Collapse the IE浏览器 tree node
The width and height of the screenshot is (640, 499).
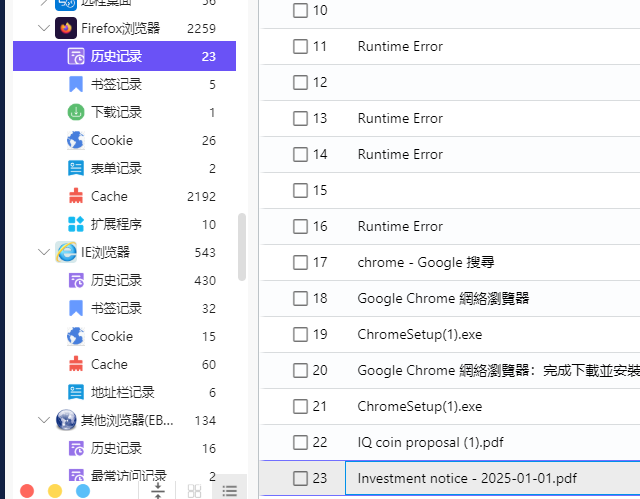click(x=44, y=252)
